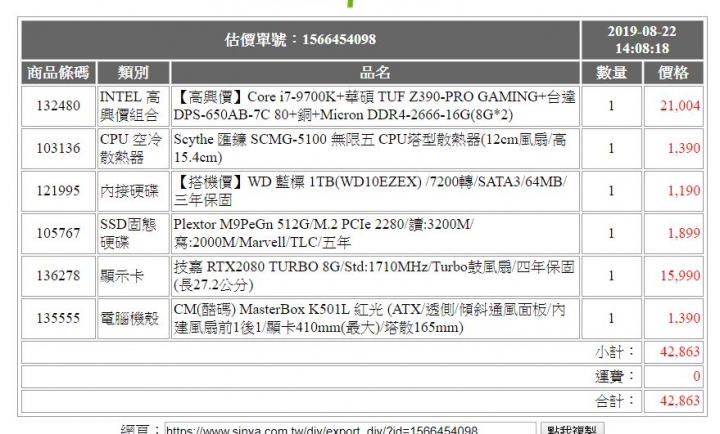Click the quantity 1 in RTX2080 row
This screenshot has height=434, width=720.
click(611, 276)
